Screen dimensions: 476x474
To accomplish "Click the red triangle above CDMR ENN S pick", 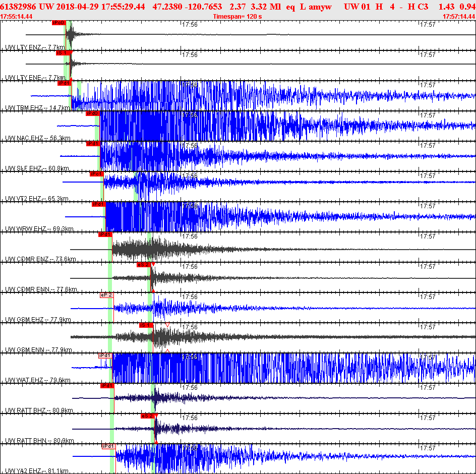I will click(x=153, y=264).
